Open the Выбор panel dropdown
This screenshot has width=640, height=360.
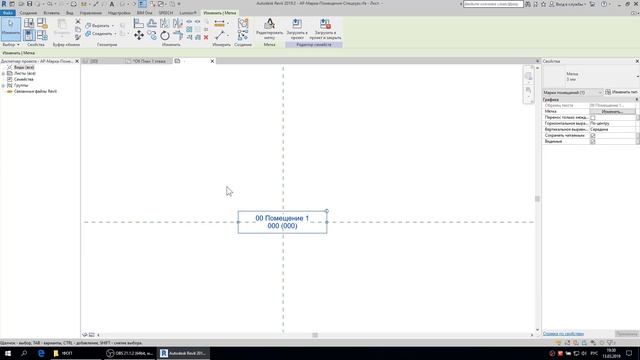click(x=11, y=44)
